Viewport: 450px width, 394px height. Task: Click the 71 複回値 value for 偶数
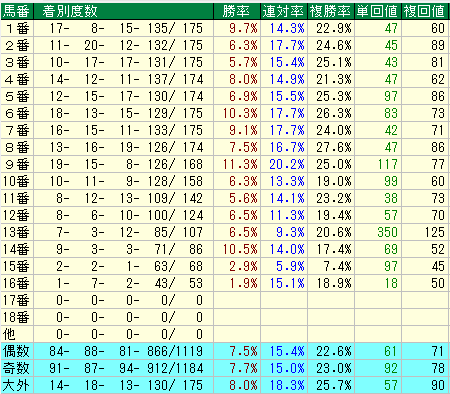(x=438, y=352)
